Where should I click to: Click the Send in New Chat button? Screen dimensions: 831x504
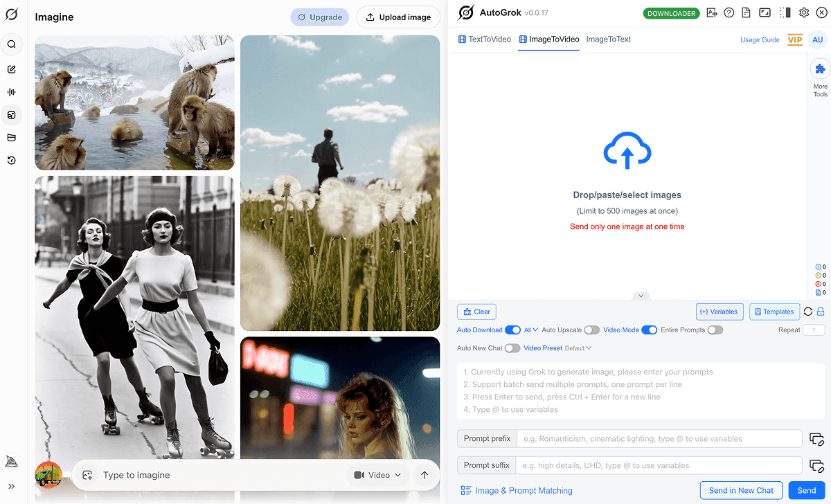741,490
